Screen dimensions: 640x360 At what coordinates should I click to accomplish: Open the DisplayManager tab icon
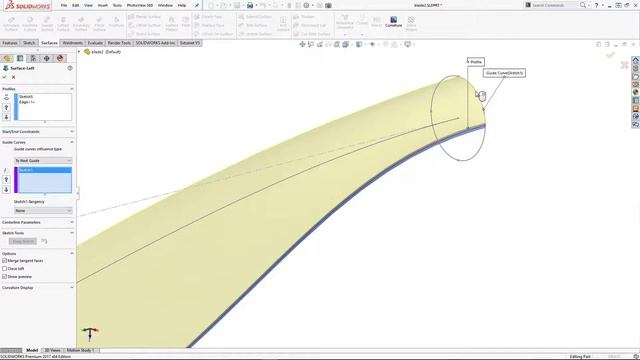60,58
